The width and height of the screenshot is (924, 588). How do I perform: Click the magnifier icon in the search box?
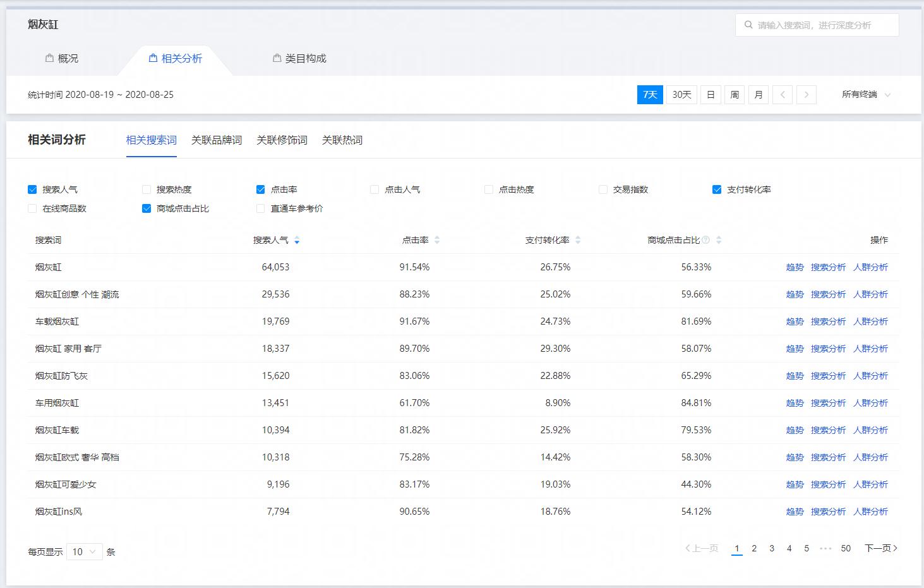pos(748,25)
